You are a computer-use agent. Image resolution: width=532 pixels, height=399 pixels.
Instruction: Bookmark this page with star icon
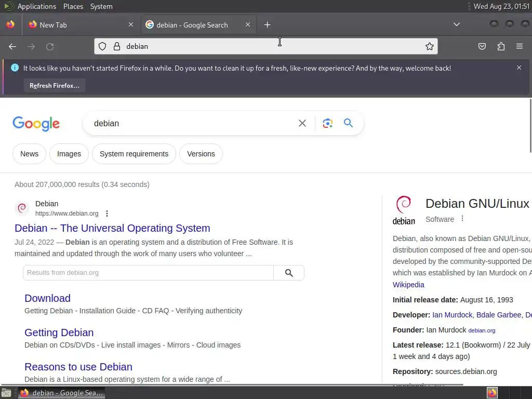[x=430, y=46]
